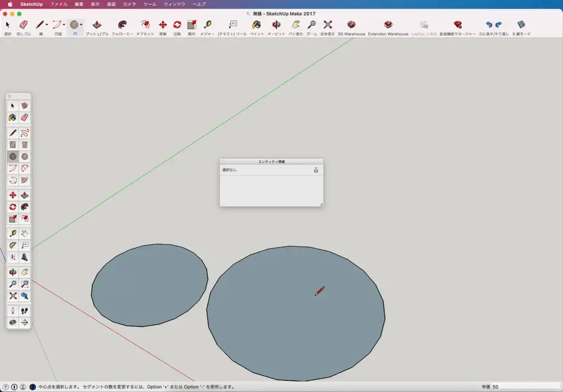Pick Paint Bucket in floating palette
This screenshot has width=563, height=392.
click(x=13, y=118)
